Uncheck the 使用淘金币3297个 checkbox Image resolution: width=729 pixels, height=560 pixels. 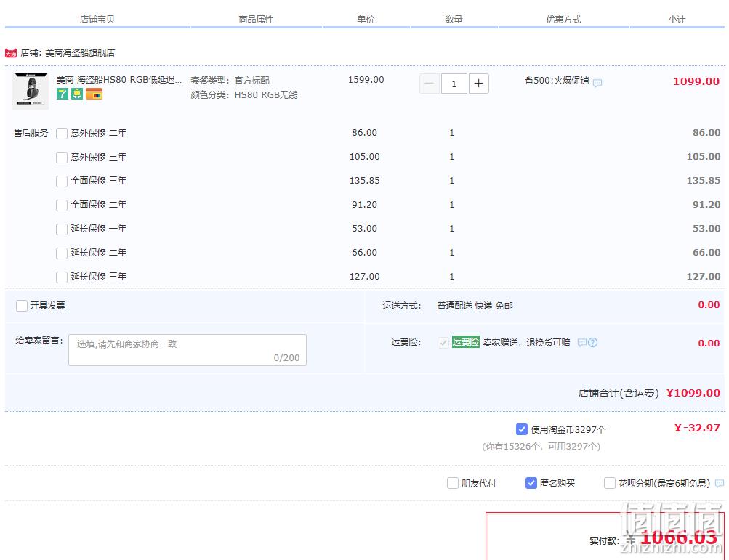[522, 429]
